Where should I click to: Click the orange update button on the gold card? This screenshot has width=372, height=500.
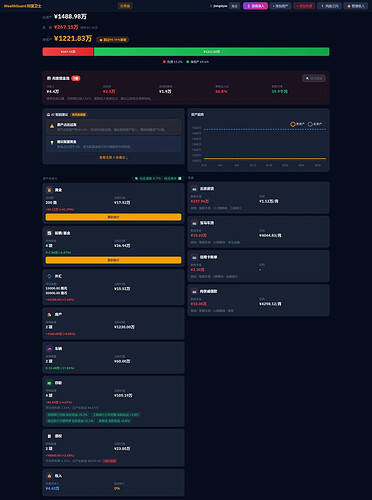[113, 217]
